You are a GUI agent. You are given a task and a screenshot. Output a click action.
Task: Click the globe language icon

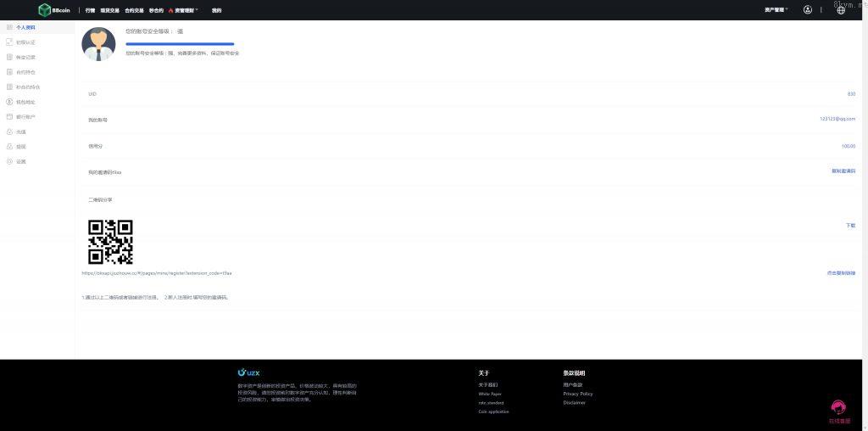841,10
